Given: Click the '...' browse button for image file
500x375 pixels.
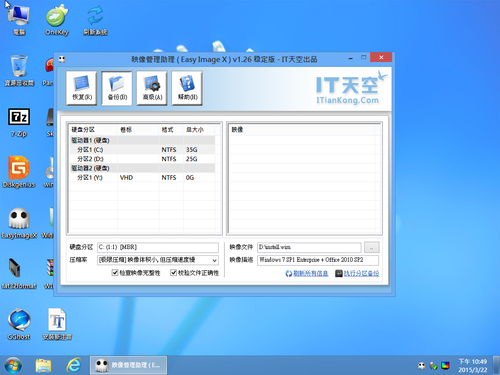Looking at the screenshot, I should click(x=371, y=247).
